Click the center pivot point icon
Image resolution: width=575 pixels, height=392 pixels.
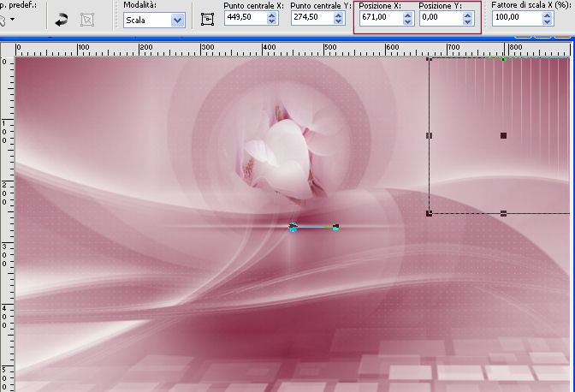click(x=208, y=20)
